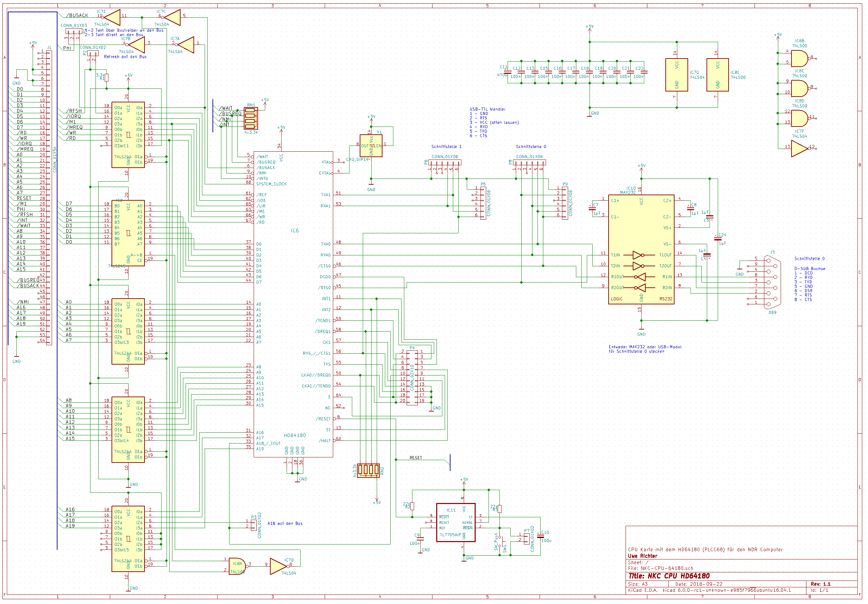Screen dimensions: 868x604
Task: Select the IC10 MAX232 chip body
Action: point(641,250)
